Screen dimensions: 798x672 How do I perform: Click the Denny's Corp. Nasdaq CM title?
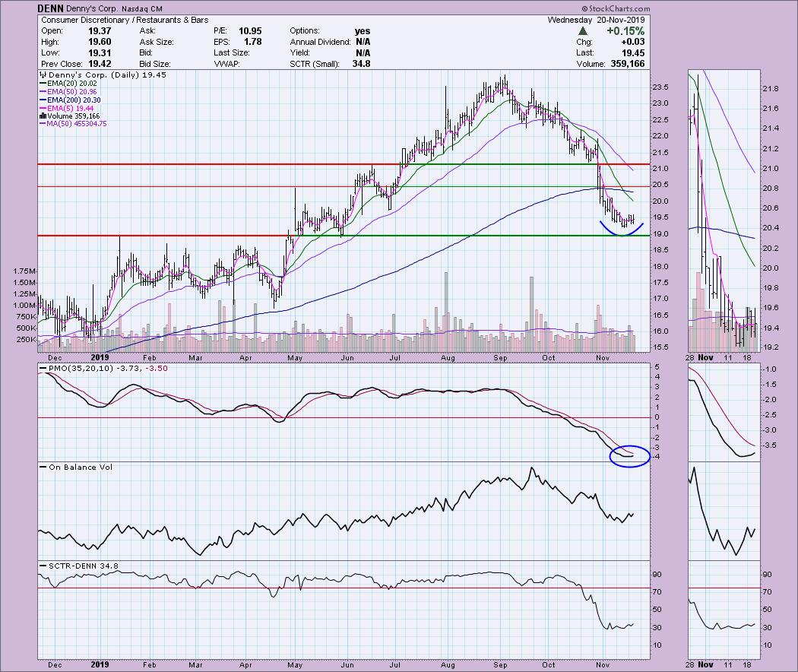(115, 8)
